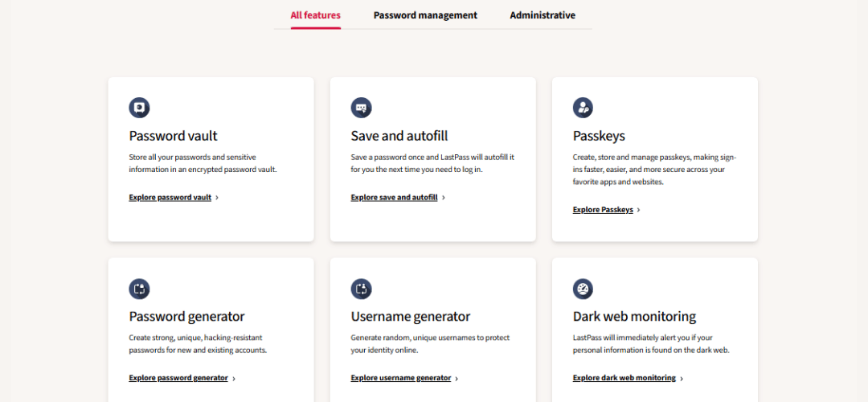The height and width of the screenshot is (402, 868).
Task: Click the text 'Create, store and manage passkeys'
Action: pos(631,157)
